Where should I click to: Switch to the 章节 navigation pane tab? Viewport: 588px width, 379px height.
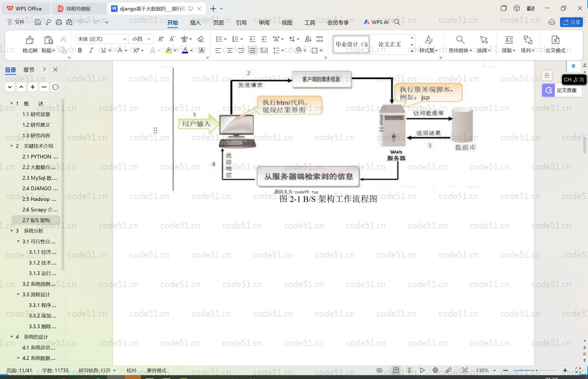click(x=29, y=70)
